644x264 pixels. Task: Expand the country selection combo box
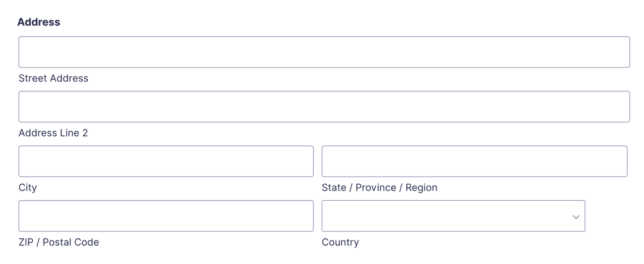453,216
